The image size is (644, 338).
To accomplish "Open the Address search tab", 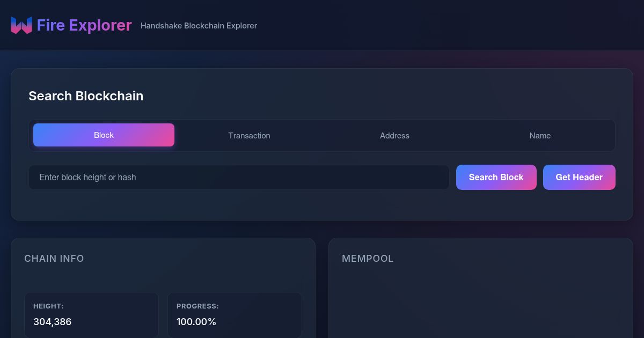I will click(394, 136).
